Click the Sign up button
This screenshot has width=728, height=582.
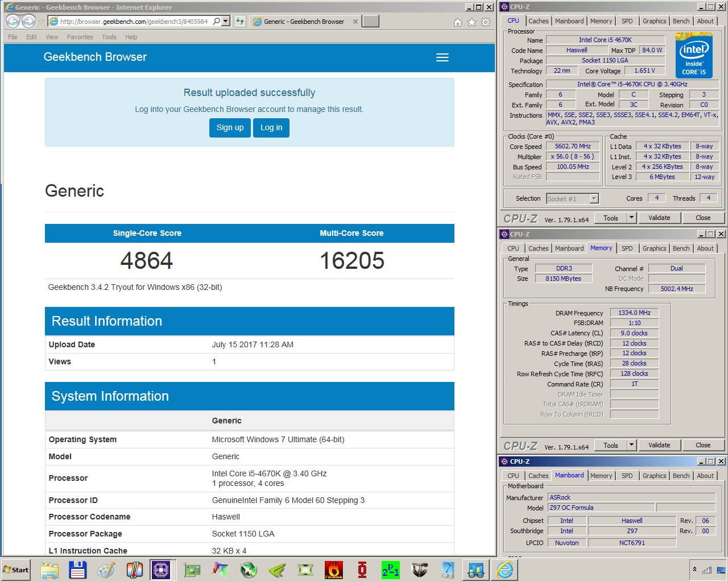(230, 127)
